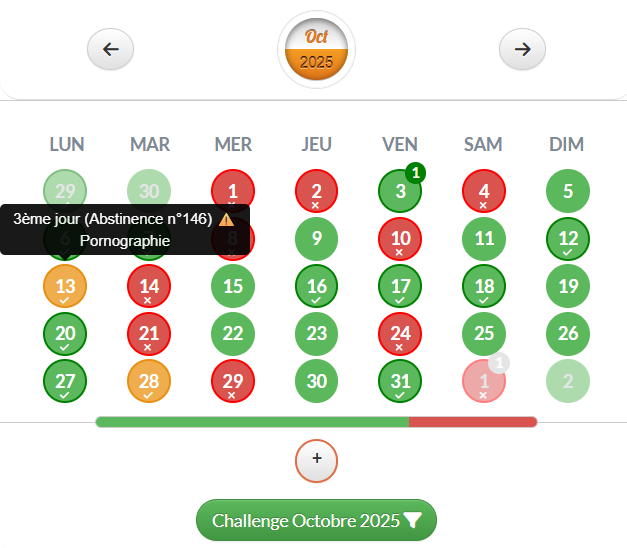
Task: Select orange day 13 in calendar
Action: pyautogui.click(x=65, y=286)
